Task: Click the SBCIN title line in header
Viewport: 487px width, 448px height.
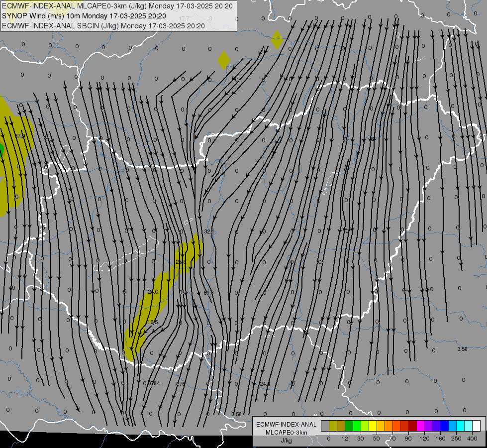Action: [x=103, y=26]
